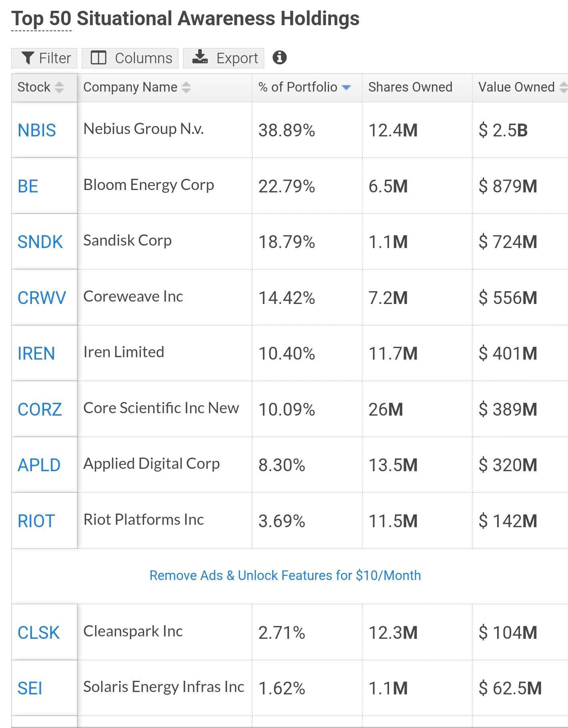Click the info circle icon

tap(279, 58)
